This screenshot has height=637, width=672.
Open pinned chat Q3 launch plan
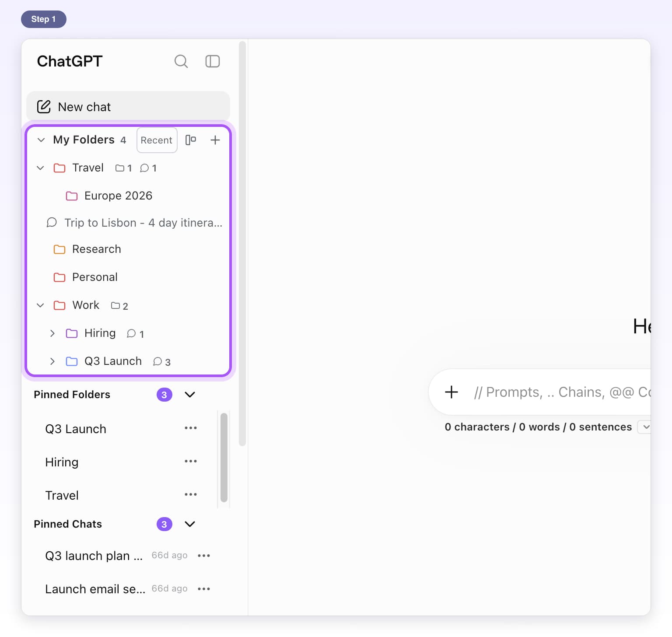(x=94, y=556)
